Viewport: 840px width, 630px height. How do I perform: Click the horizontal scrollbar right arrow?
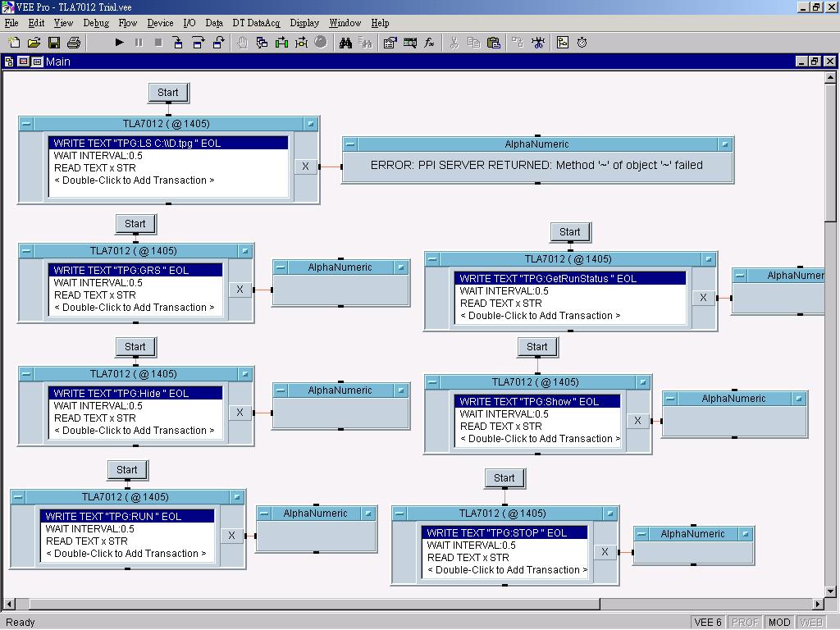pos(818,605)
